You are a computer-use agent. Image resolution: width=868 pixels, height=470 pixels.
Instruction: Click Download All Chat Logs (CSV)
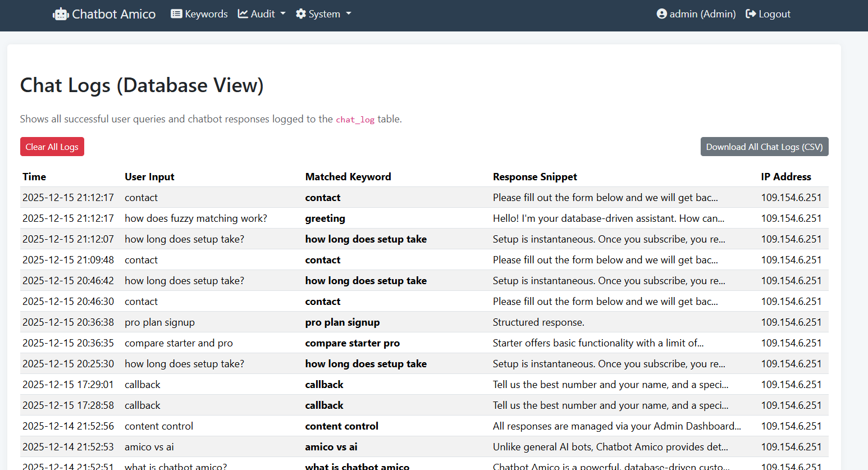764,147
